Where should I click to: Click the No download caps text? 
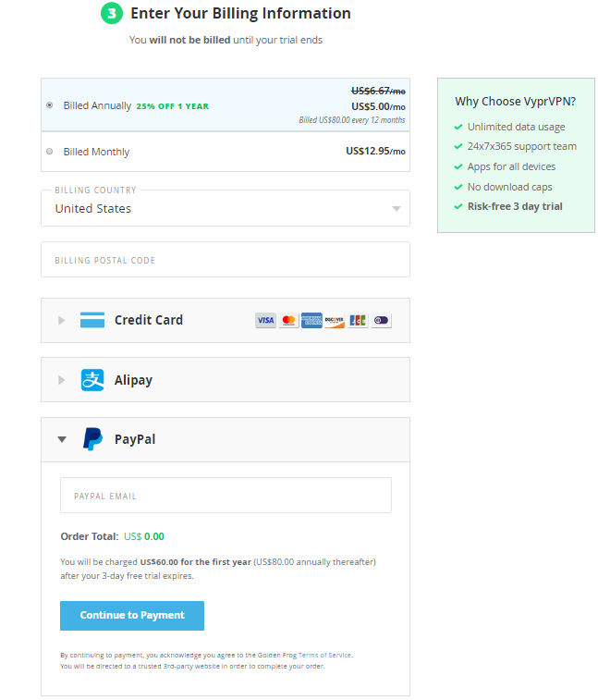click(510, 187)
